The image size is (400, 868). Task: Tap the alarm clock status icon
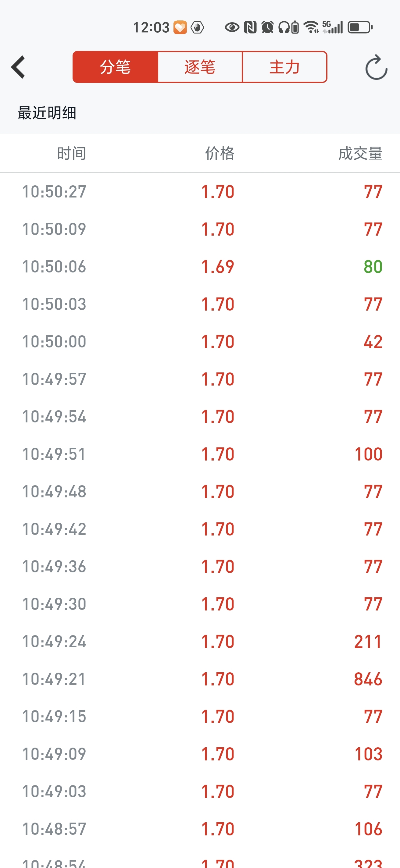coord(268,27)
